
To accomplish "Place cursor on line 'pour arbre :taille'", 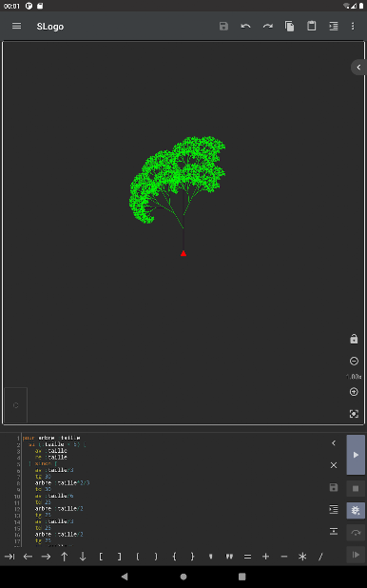I will (51, 438).
